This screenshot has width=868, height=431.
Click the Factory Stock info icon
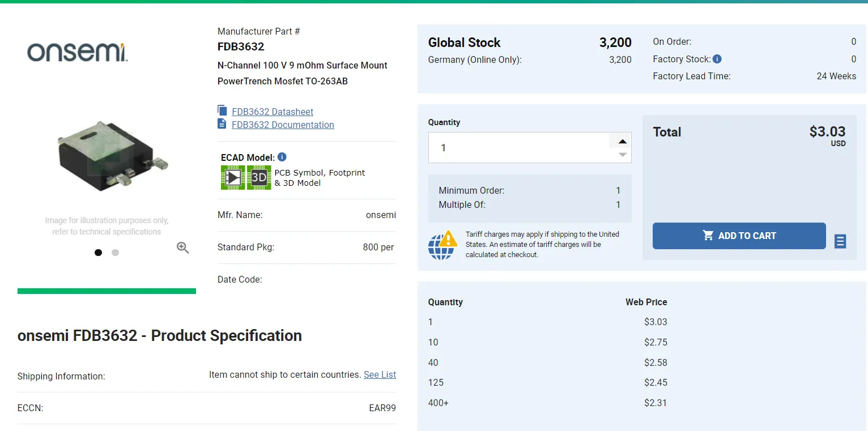717,59
